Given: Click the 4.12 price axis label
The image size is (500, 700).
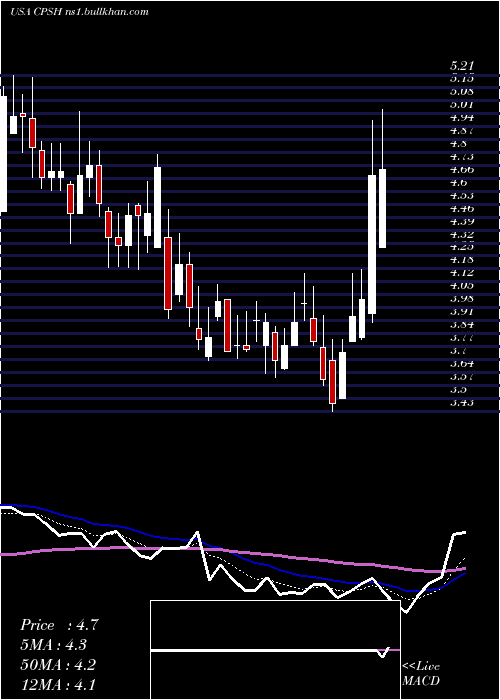Looking at the screenshot, I should (462, 273).
